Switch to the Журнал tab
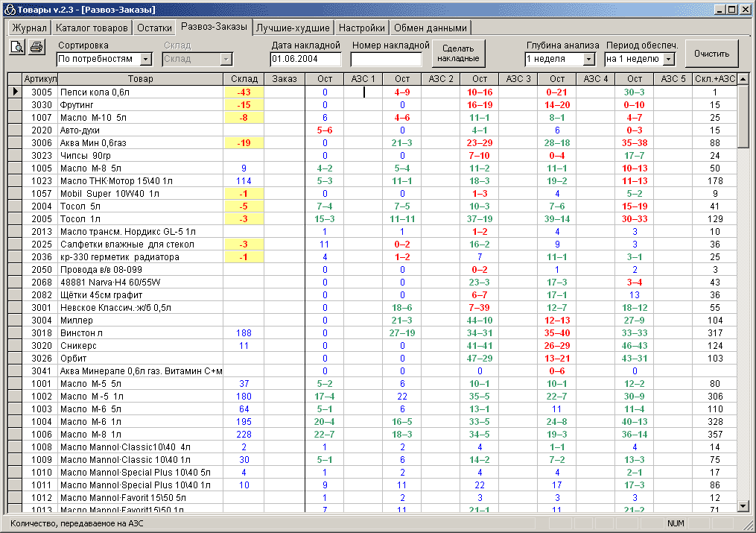The image size is (756, 533). point(29,28)
